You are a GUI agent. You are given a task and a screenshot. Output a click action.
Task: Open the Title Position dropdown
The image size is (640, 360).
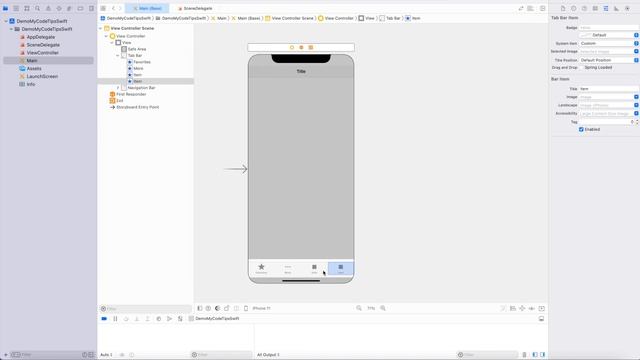[x=609, y=60]
